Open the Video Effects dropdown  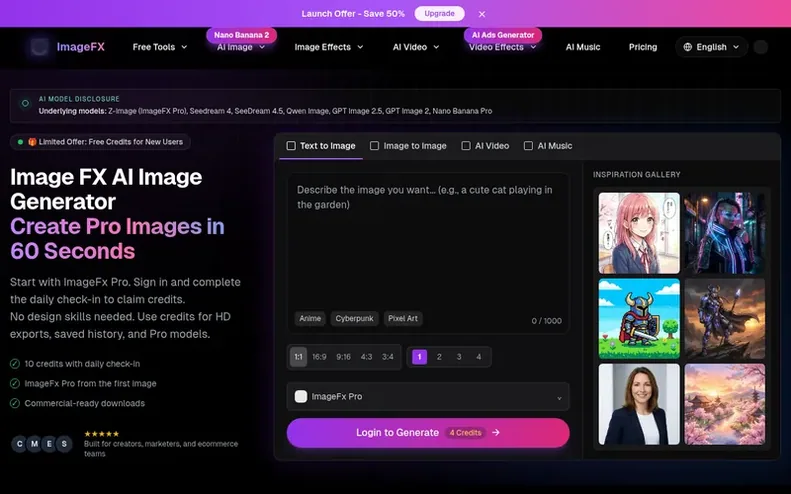502,47
